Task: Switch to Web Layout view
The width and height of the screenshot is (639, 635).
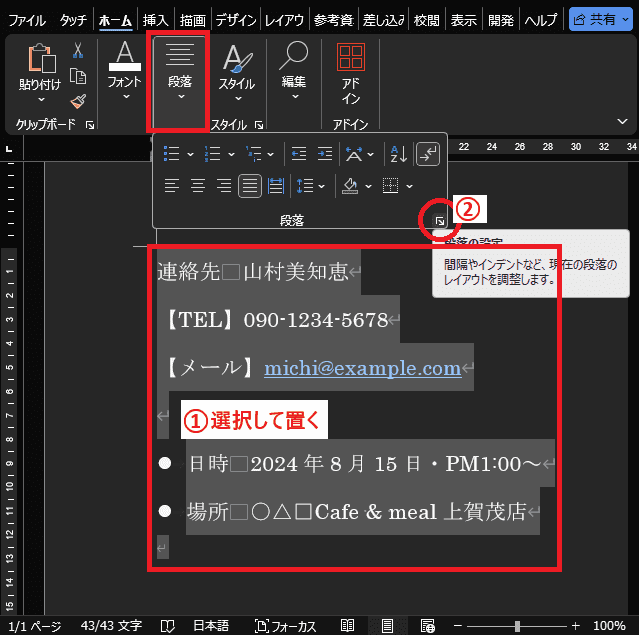Action: pos(427,625)
